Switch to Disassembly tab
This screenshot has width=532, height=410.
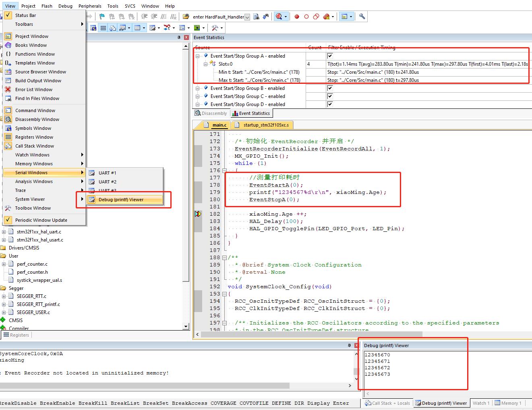(211, 113)
